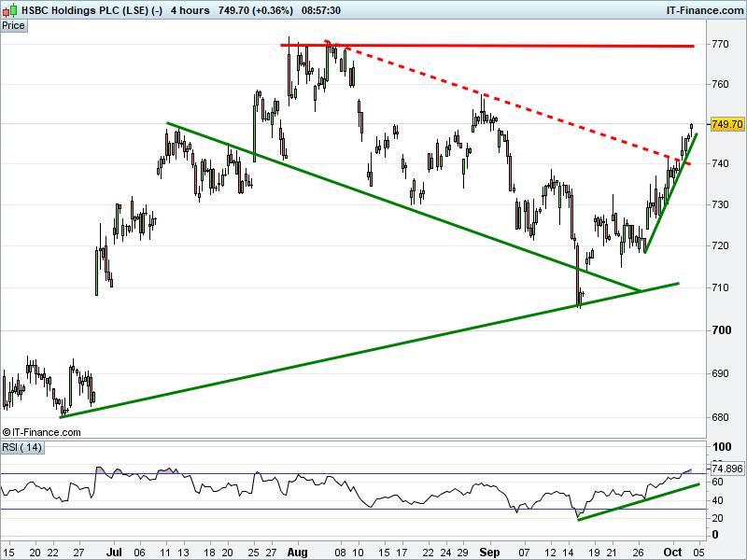
Task: Click the 100 RSI axis label
Action: click(721, 447)
